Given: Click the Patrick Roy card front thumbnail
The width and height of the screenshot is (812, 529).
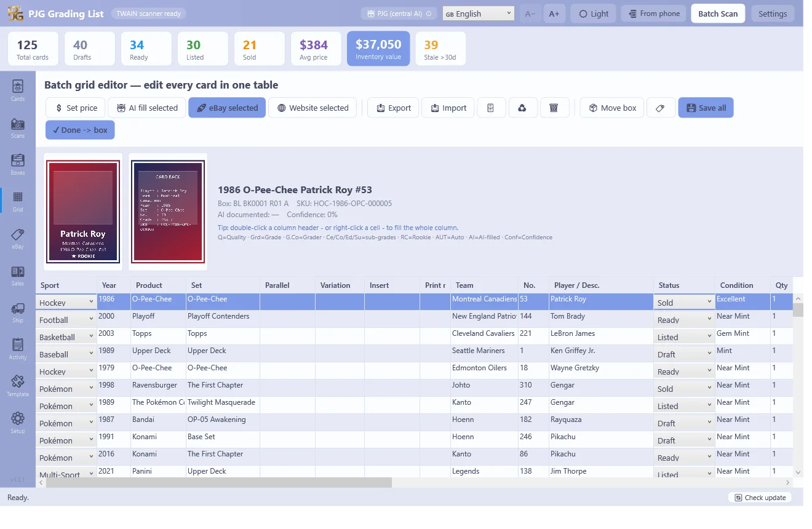Looking at the screenshot, I should [x=83, y=212].
